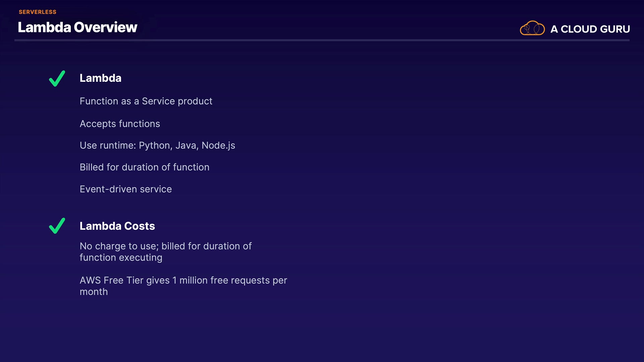Select the bold Lambda section heading
This screenshot has width=644, height=362.
click(100, 78)
